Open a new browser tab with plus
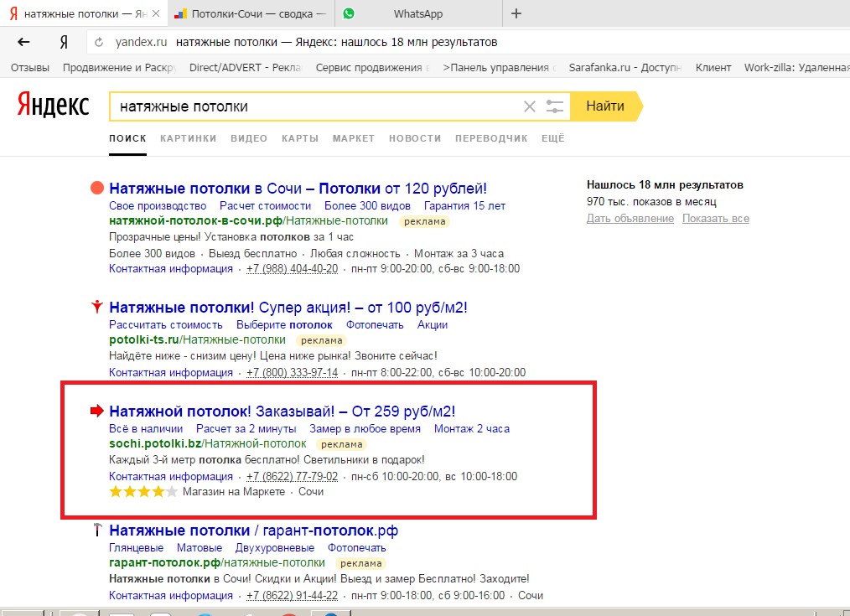The image size is (850, 616). pyautogui.click(x=516, y=13)
